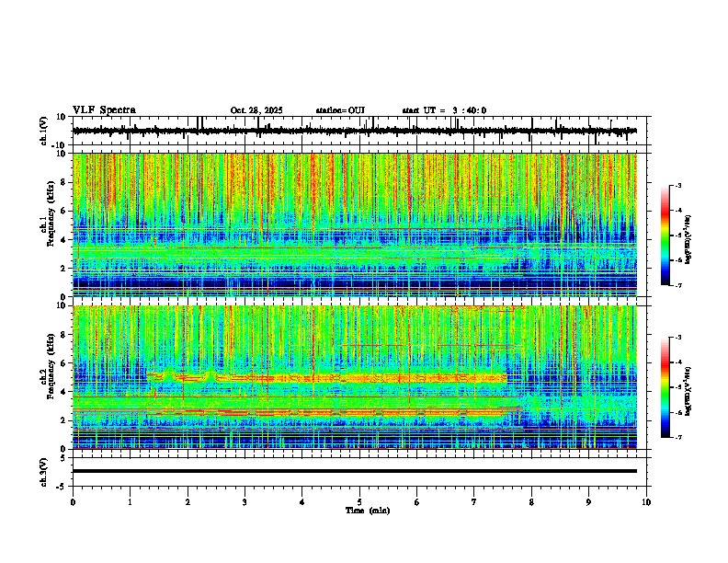Click the "Time (min)" axis label

coord(368,511)
